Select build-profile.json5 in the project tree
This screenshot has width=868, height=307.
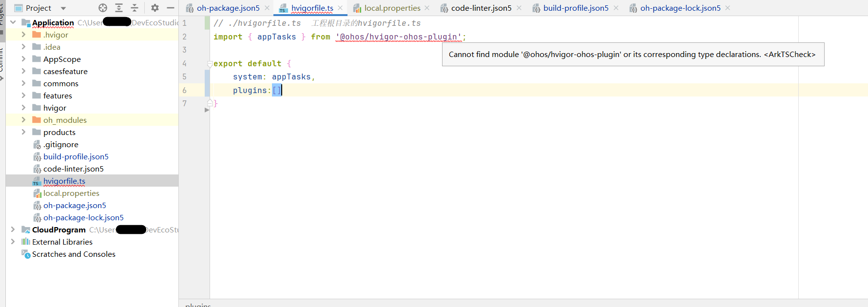[x=76, y=156]
